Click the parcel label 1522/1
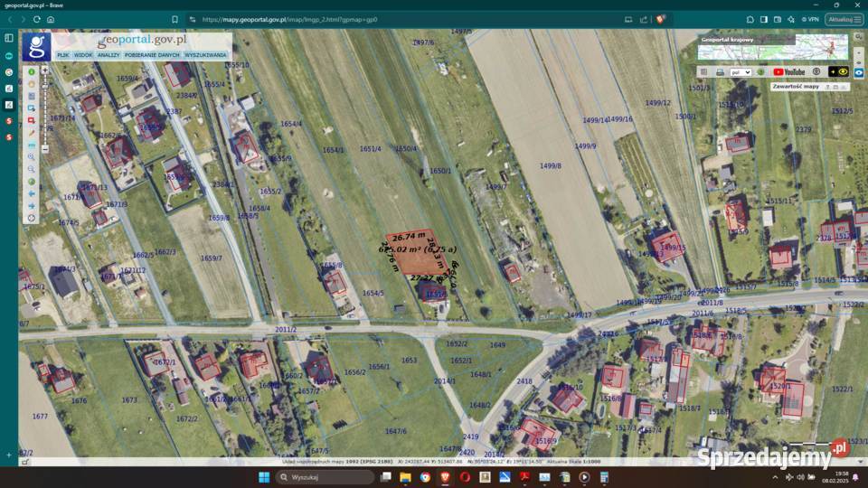This screenshot has height=488, width=868. point(842,389)
